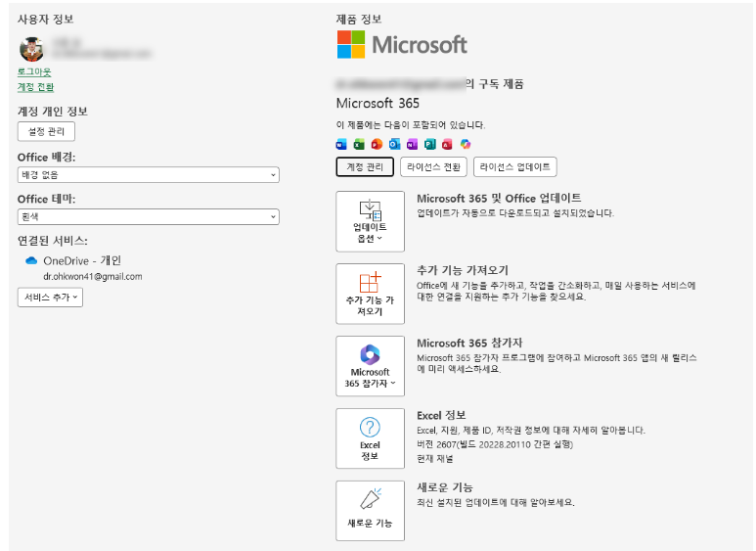
Task: Click the '현재 채널' text
Action: [435, 459]
